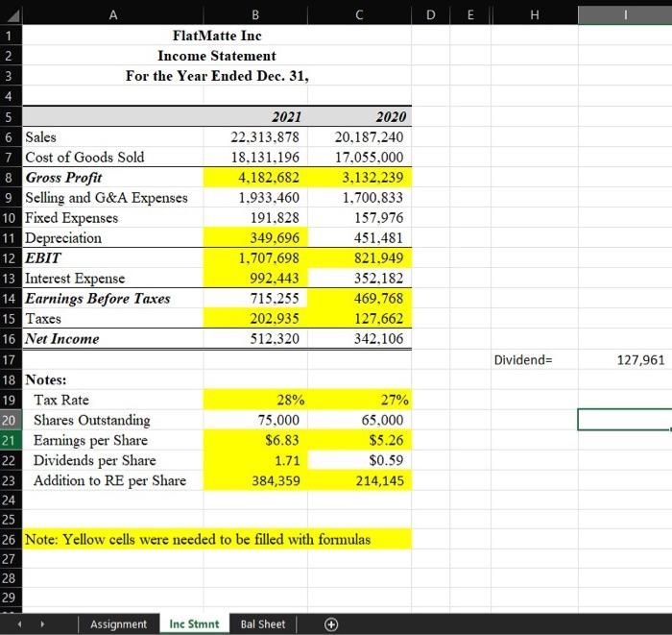The image size is (672, 635).
Task: Click the dividend value 127,961
Action: [625, 359]
